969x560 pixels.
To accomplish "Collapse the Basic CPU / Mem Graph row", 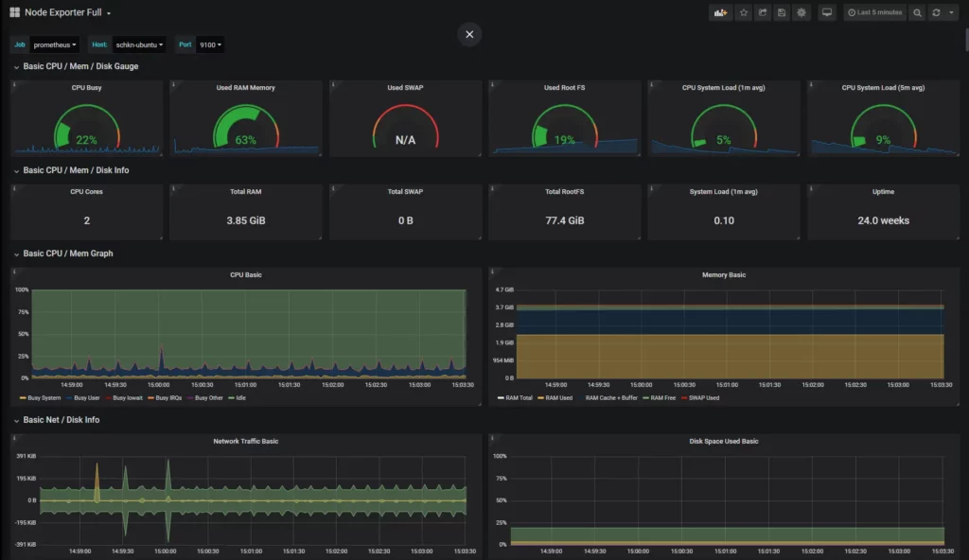I will 69,253.
